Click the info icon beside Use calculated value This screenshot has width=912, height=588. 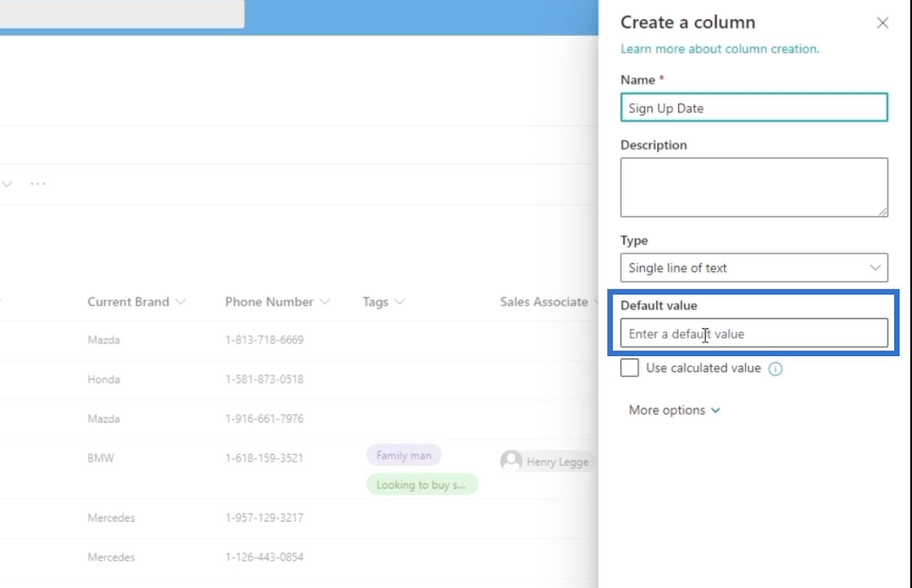pos(775,369)
